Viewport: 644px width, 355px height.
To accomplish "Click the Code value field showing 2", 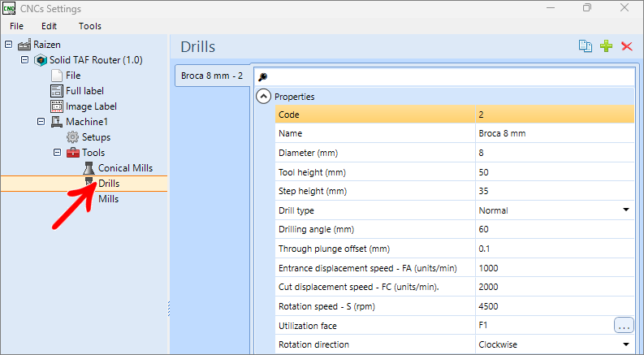I will click(555, 115).
